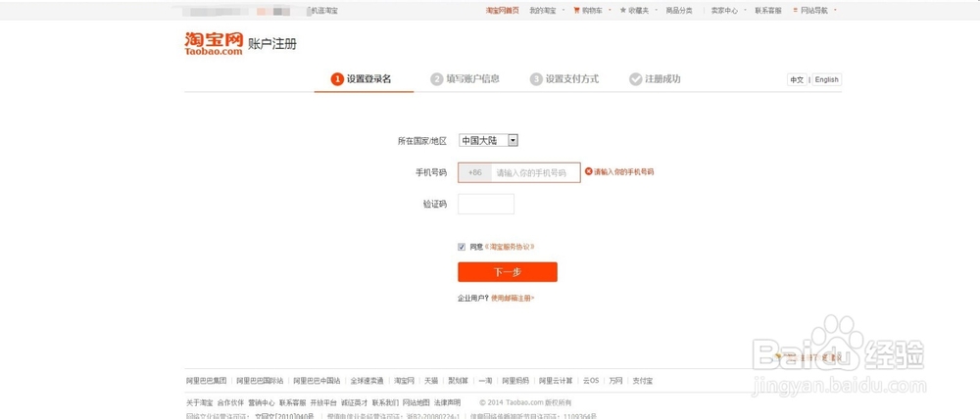Open footer link 营销中心

[x=262, y=402]
